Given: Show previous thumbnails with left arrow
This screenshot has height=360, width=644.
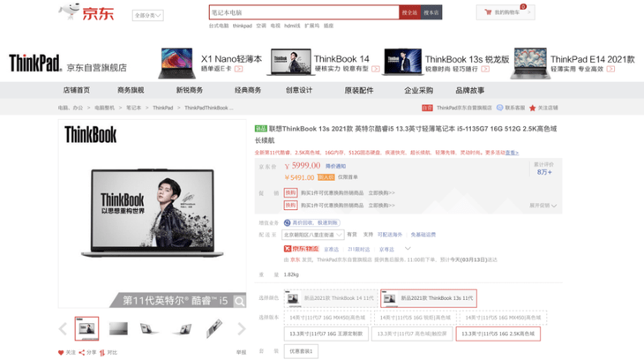Looking at the screenshot, I should (x=63, y=329).
